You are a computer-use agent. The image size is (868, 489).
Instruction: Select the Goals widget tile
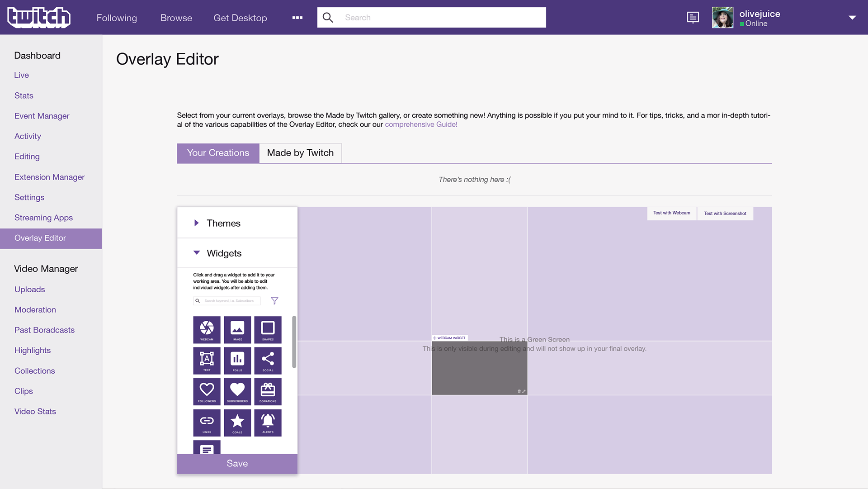point(237,423)
